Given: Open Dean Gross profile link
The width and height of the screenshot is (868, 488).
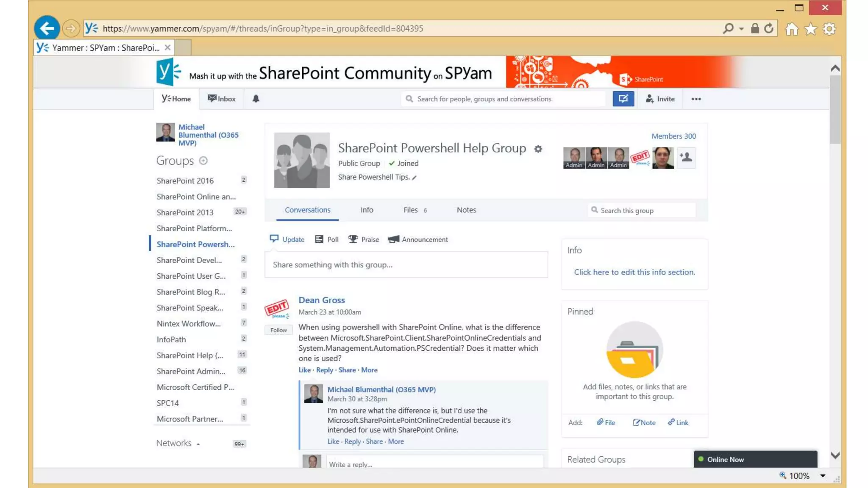Looking at the screenshot, I should coord(322,300).
